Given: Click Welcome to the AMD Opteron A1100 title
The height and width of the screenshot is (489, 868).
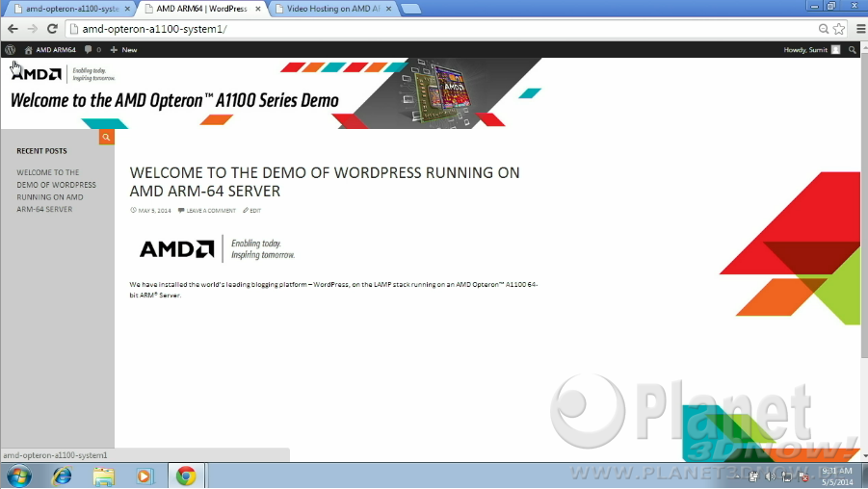Looking at the screenshot, I should pos(174,101).
